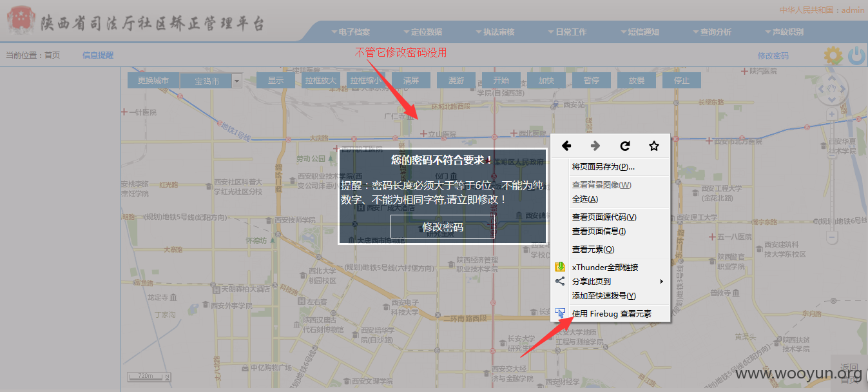Image resolution: width=868 pixels, height=392 pixels.
Task: Click the map zoom slider track
Action: click(832, 175)
